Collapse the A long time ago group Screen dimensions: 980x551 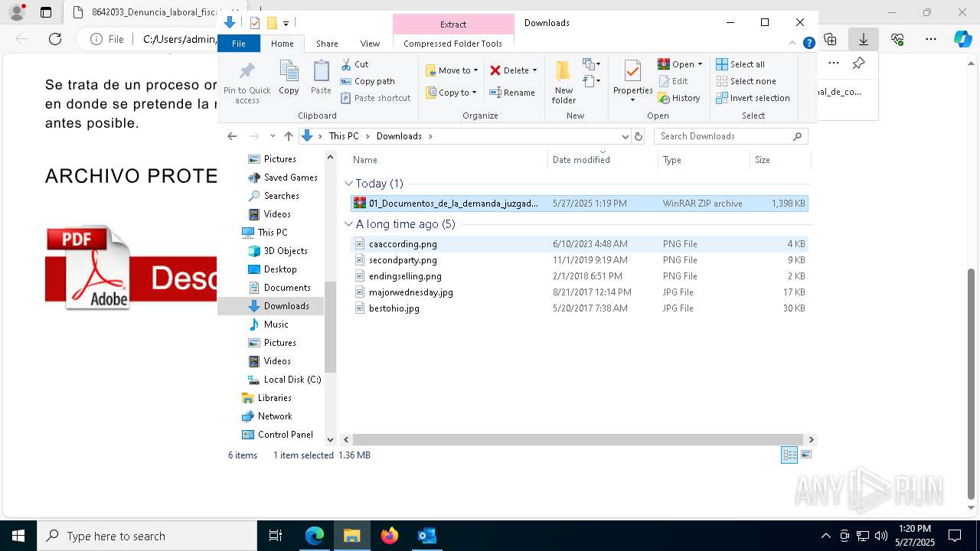pyautogui.click(x=349, y=224)
